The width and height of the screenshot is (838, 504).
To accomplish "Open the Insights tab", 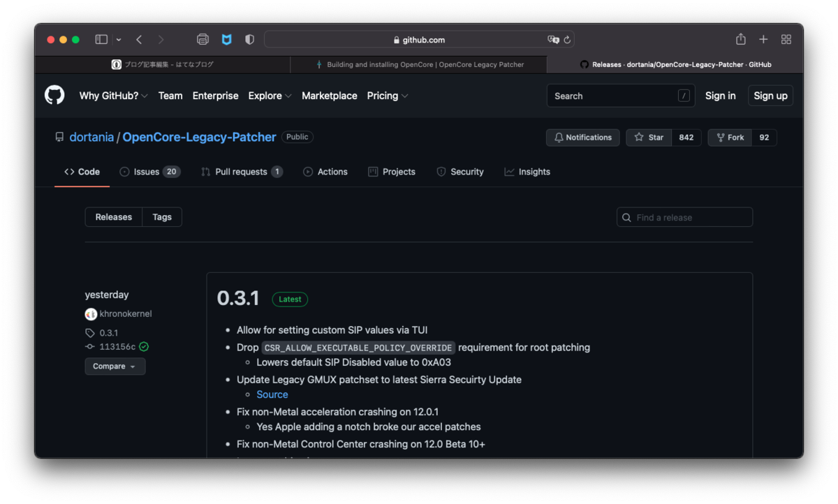I will click(527, 172).
